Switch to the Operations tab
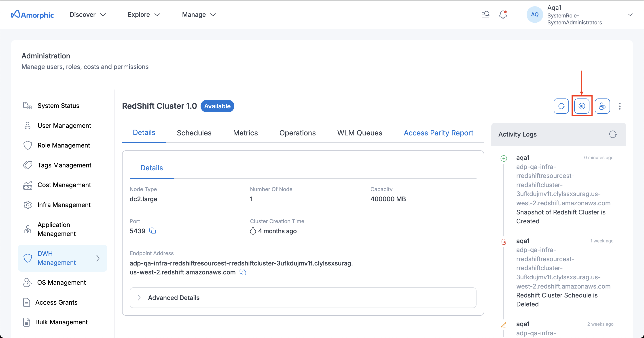 (297, 133)
